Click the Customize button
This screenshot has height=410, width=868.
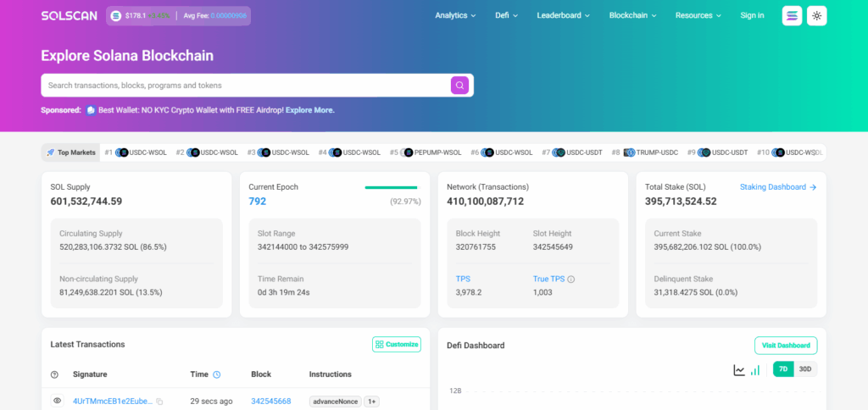coord(397,344)
